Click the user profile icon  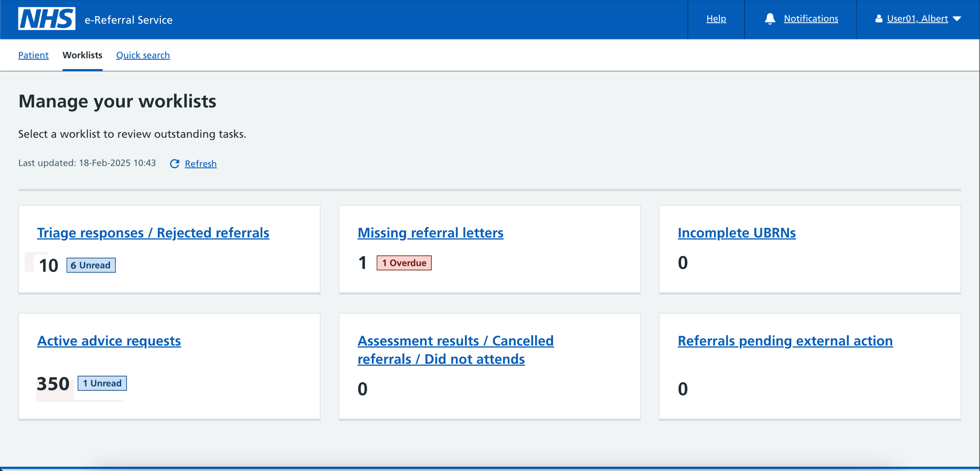[x=879, y=19]
